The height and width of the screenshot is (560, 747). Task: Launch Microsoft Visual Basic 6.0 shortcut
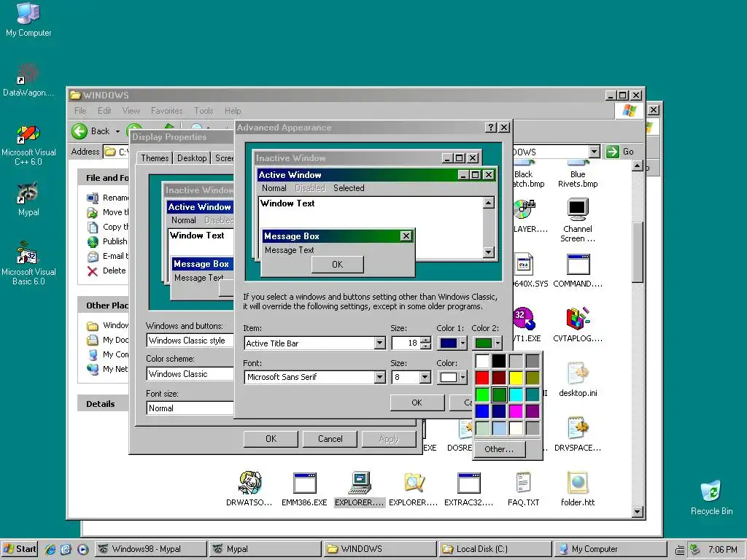pyautogui.click(x=28, y=263)
